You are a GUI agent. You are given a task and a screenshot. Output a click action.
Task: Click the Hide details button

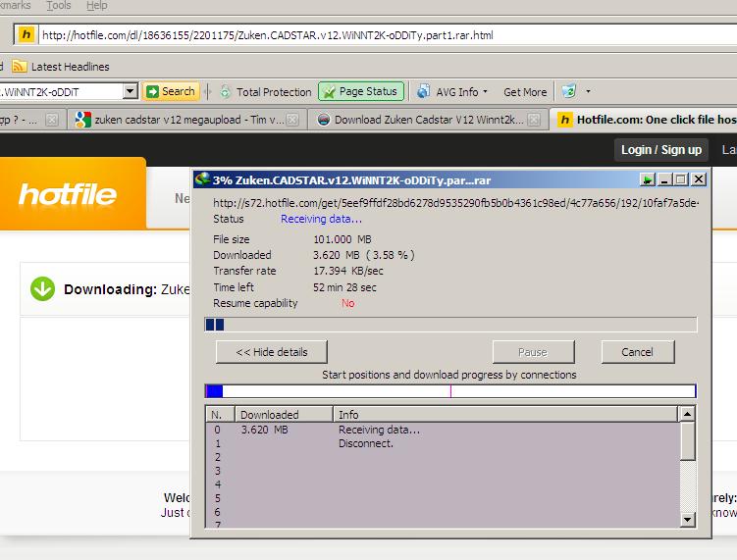(x=272, y=352)
